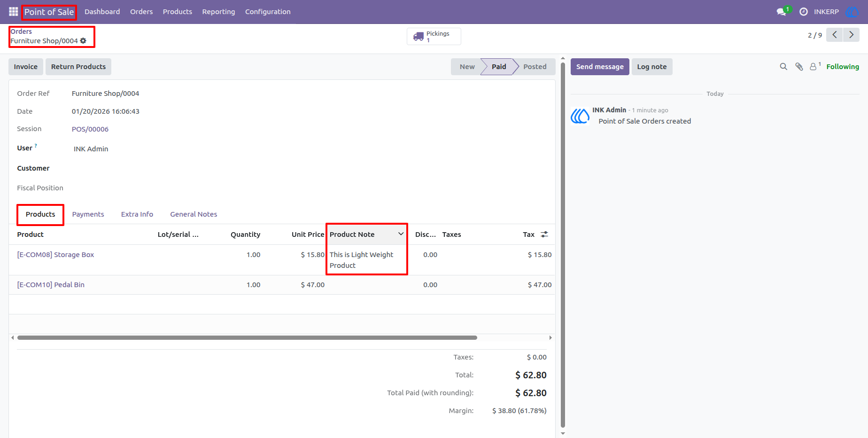Screen dimensions: 868x438
Task: Open the conversations chat icon
Action: pos(782,12)
